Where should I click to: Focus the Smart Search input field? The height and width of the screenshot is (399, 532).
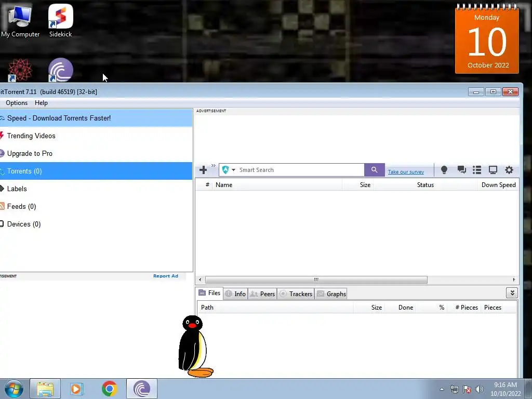(x=300, y=170)
